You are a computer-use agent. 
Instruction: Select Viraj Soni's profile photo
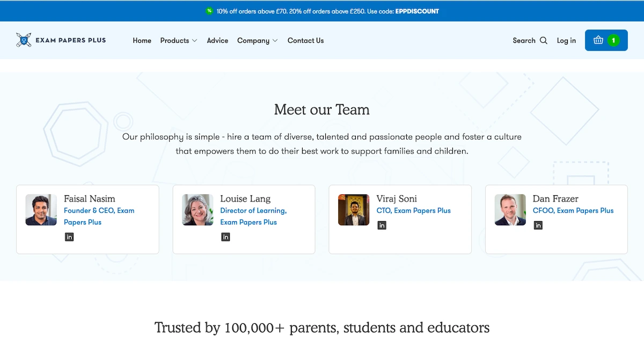(x=354, y=210)
